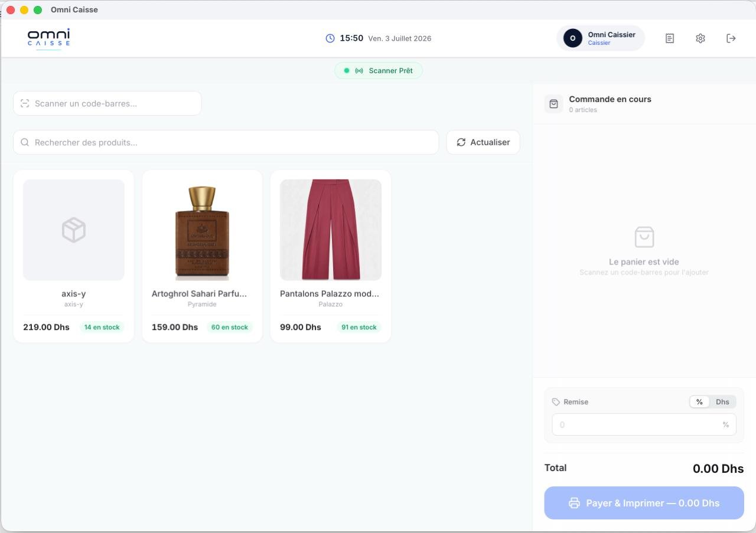
Task: Click the empty cart bag illustration
Action: [x=644, y=237]
